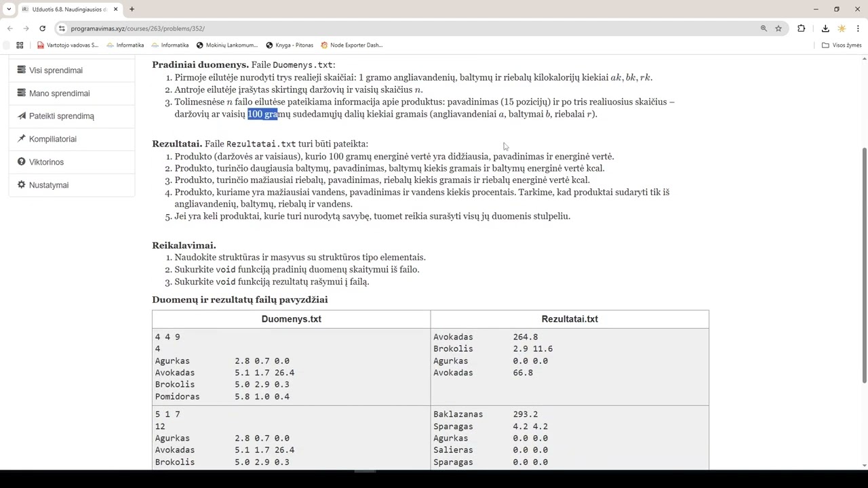
Task: Open the tab search dropdown arrow
Action: point(9,9)
